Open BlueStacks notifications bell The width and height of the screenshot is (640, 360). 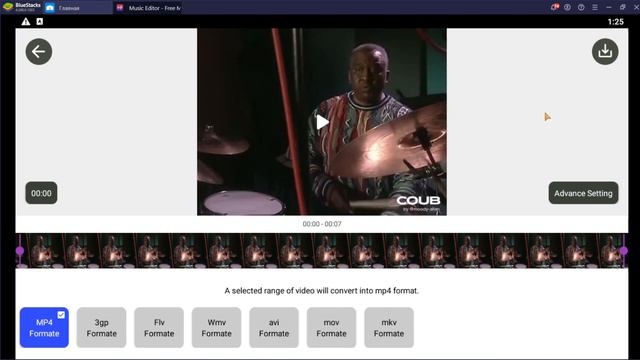coord(554,7)
